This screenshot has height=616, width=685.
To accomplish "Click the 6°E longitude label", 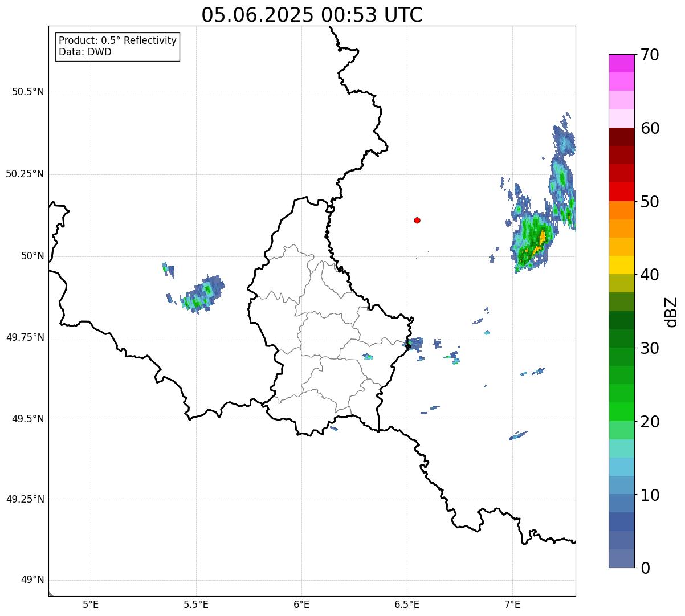I will coord(301,605).
